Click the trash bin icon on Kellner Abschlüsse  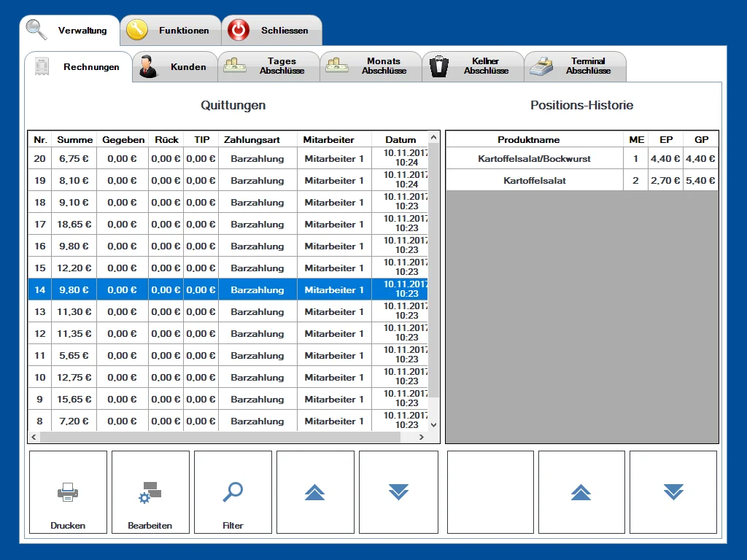pos(438,65)
